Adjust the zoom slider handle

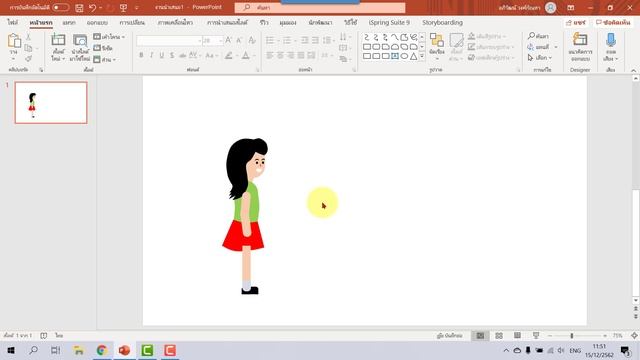tap(572, 336)
